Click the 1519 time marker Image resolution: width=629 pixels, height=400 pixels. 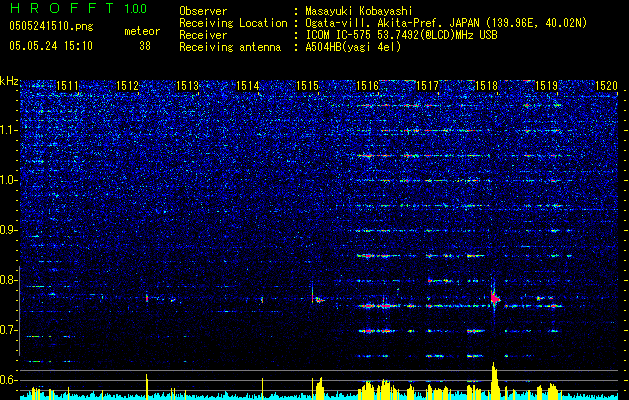(547, 85)
